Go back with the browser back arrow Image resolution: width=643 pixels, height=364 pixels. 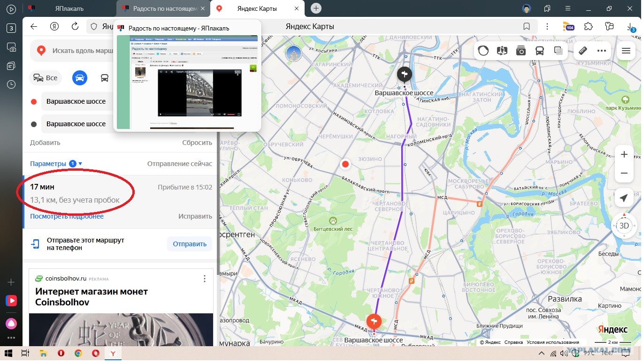[34, 26]
